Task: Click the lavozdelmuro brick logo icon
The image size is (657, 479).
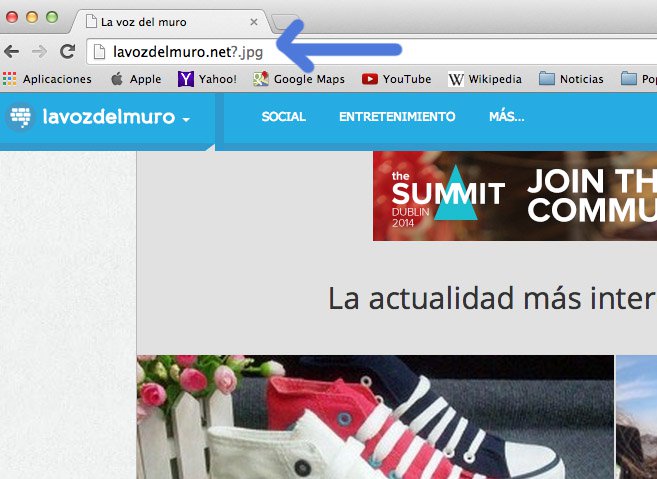Action: pos(20,117)
